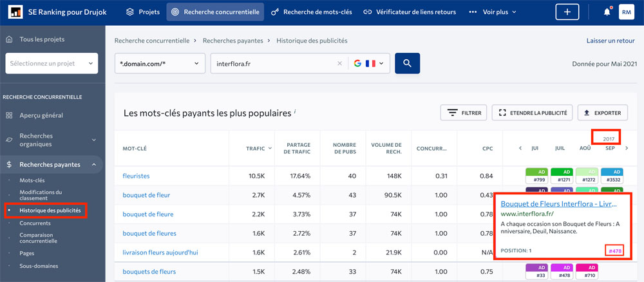This screenshot has width=644, height=282.
Task: Click the FILTRER button
Action: coord(464,113)
